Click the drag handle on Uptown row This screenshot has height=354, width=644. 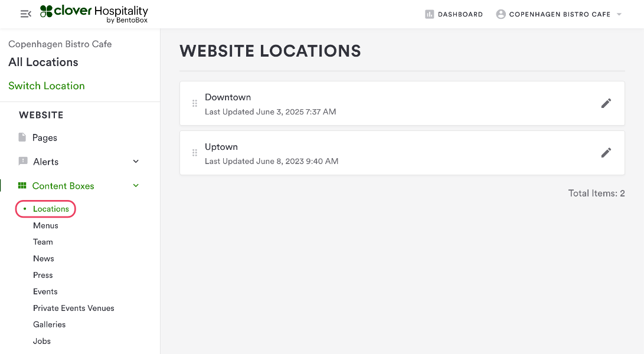195,153
